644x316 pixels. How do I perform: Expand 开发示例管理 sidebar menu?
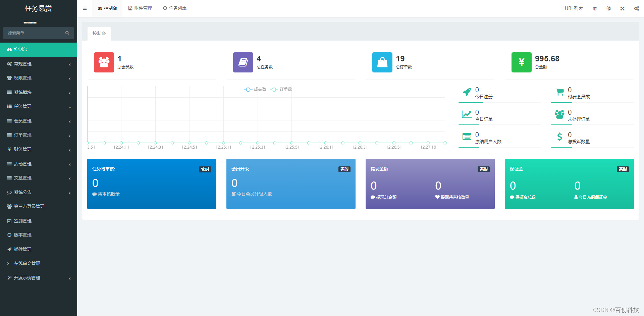39,278
